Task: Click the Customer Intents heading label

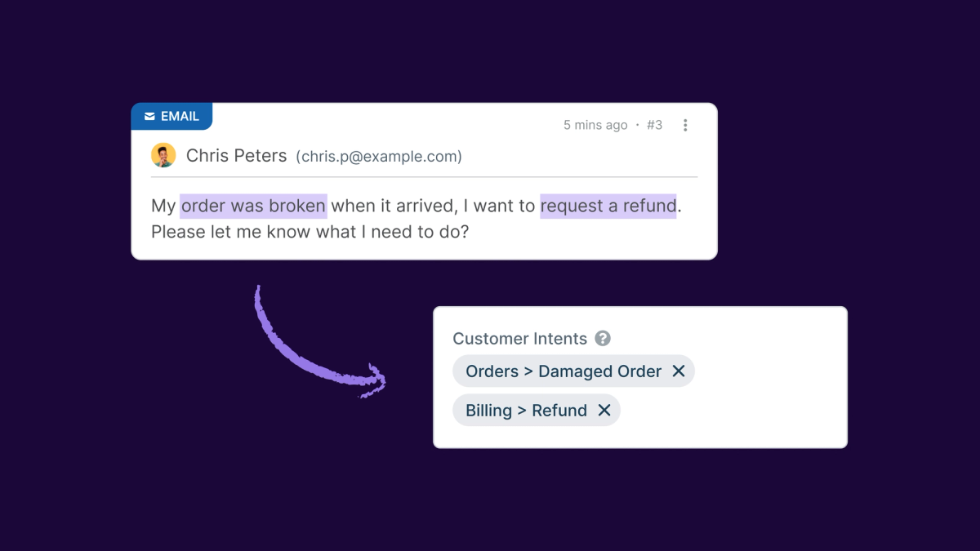Action: tap(519, 339)
